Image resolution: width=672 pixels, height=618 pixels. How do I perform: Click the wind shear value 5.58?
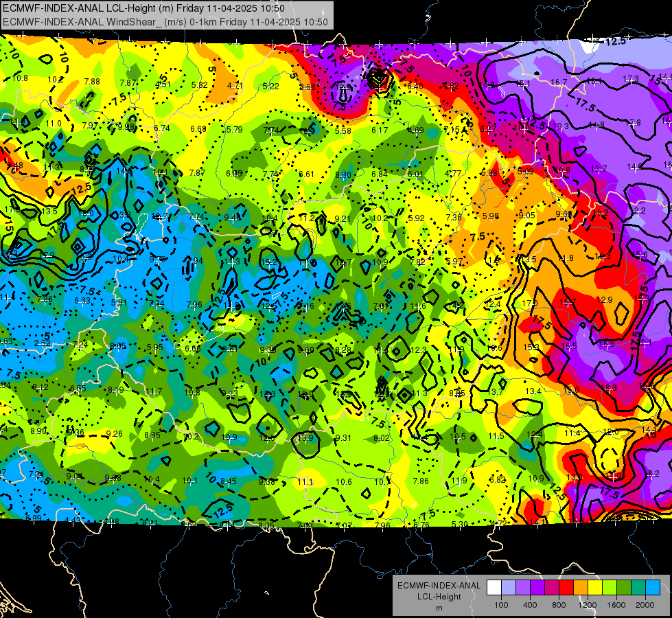tap(343, 130)
